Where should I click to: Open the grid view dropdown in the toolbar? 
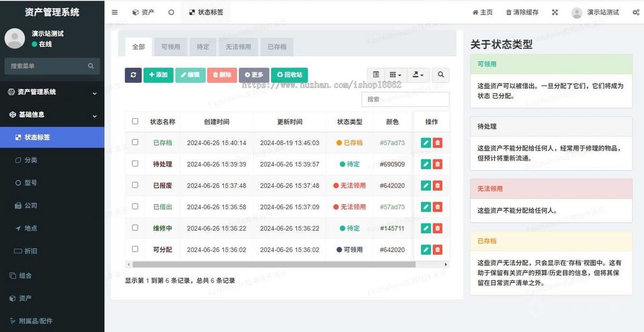[395, 75]
